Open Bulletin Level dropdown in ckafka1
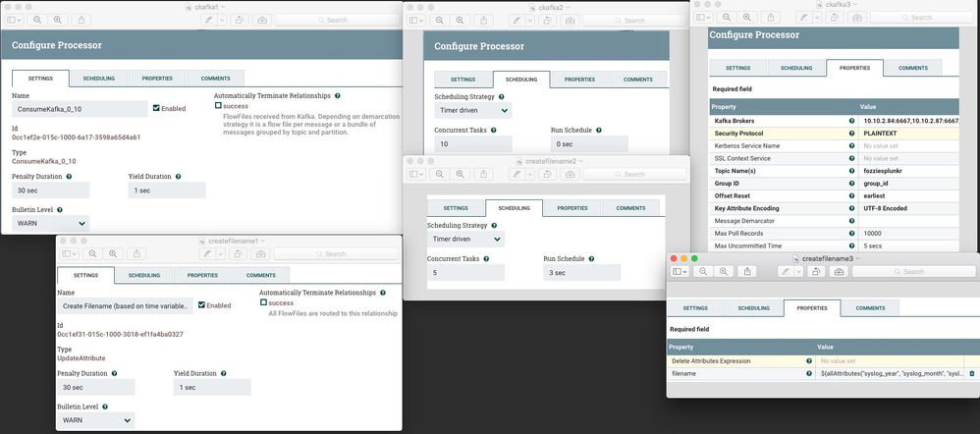 coord(51,223)
